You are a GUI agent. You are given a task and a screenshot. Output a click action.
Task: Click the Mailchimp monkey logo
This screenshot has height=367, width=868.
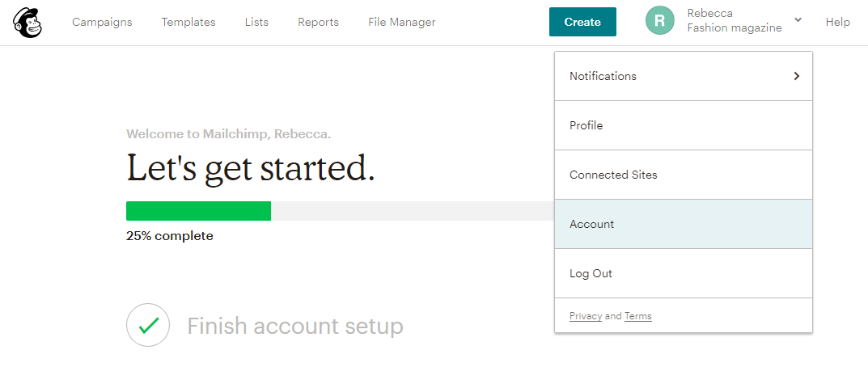coord(28,22)
